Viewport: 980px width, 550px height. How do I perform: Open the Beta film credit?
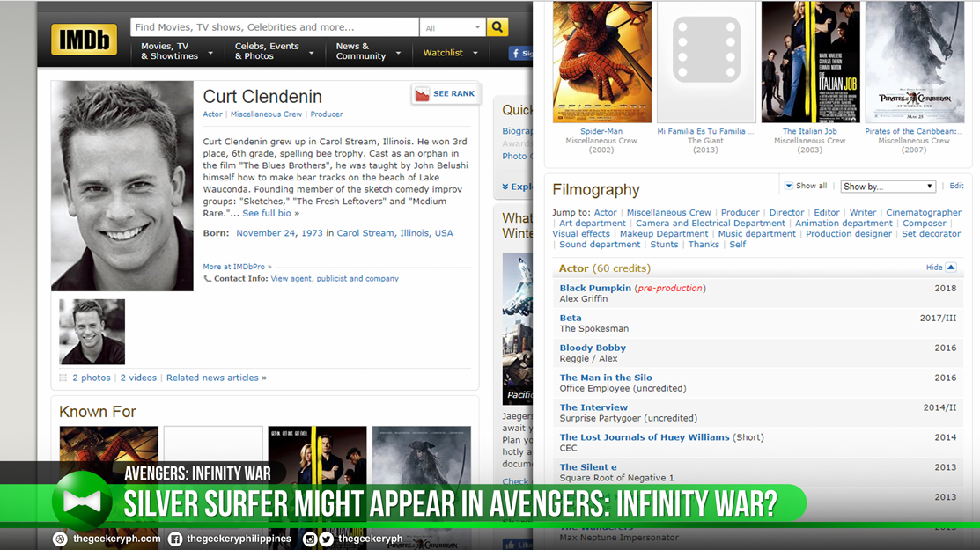click(x=571, y=319)
